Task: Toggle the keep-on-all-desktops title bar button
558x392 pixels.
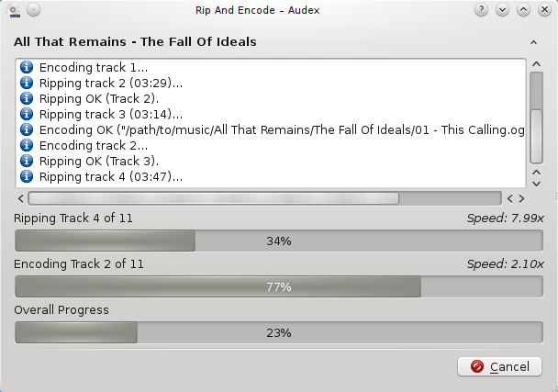Action: tap(33, 9)
